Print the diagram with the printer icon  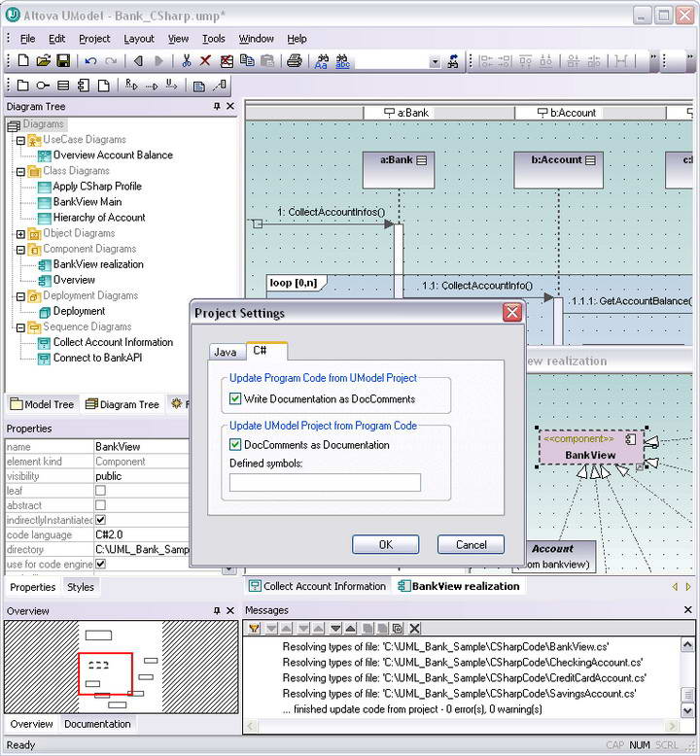pos(295,61)
